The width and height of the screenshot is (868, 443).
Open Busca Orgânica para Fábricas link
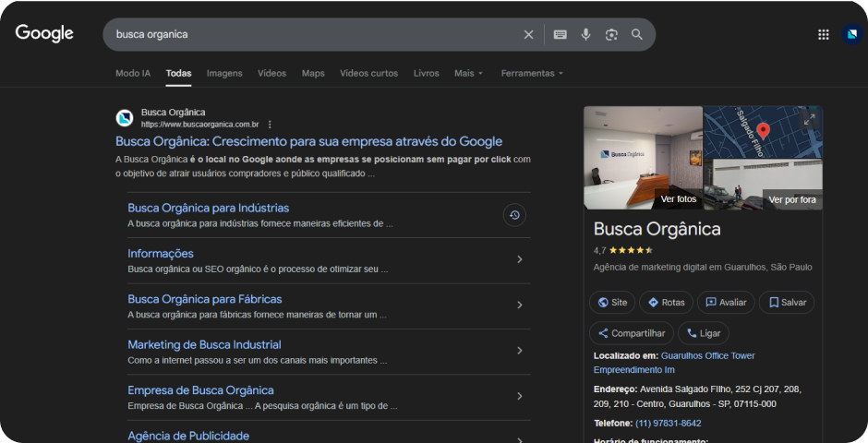[205, 299]
